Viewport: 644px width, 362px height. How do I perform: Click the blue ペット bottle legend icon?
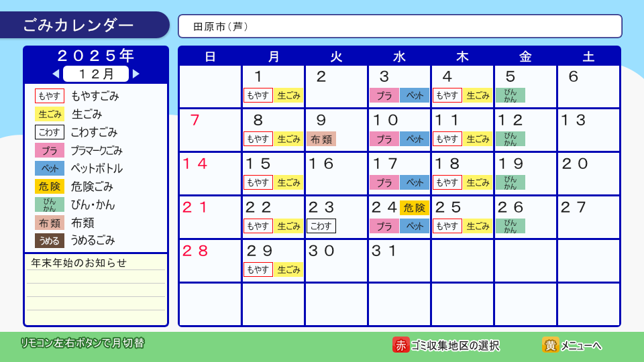[x=50, y=168]
